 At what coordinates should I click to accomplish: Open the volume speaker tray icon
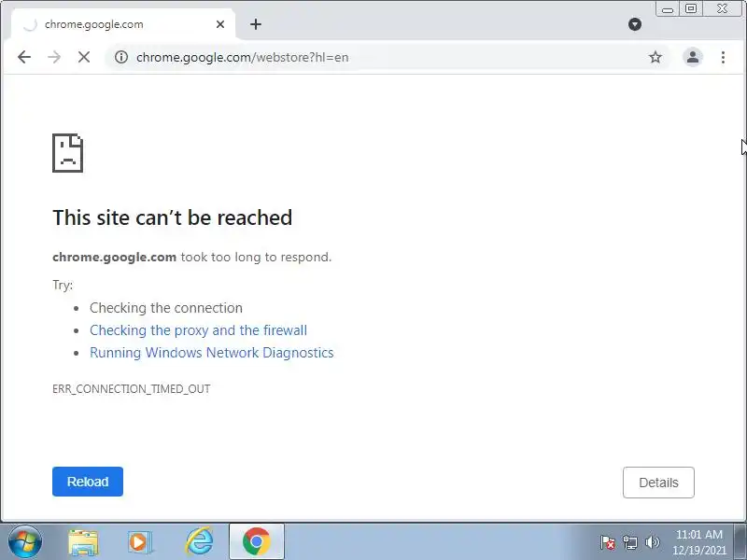click(652, 542)
